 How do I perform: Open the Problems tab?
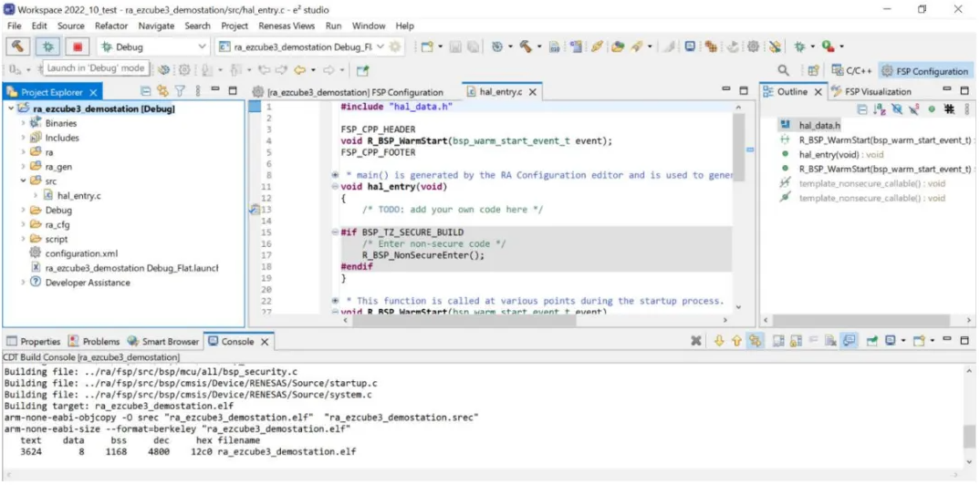point(94,342)
